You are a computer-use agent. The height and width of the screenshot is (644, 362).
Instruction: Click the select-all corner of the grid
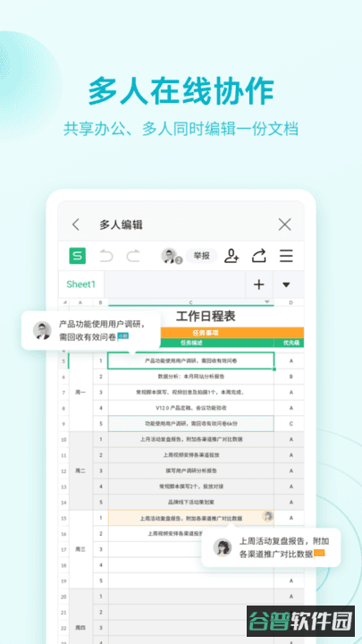[63, 302]
